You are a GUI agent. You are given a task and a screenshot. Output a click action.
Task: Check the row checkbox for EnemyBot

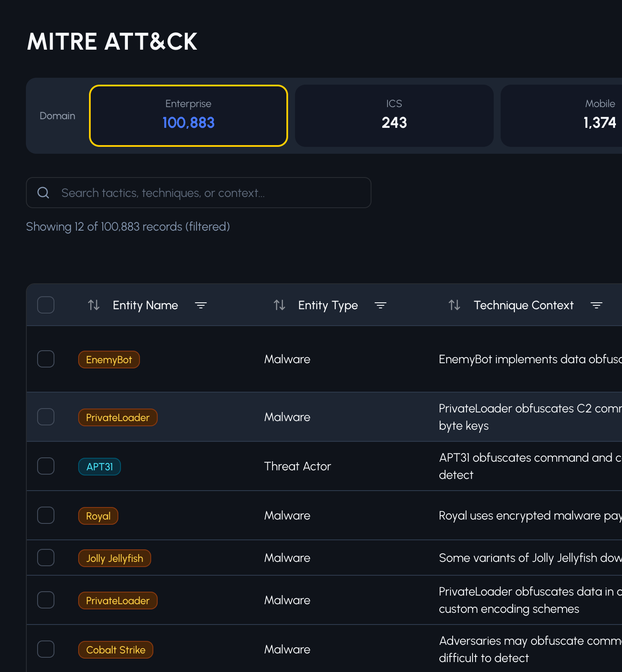tap(45, 359)
